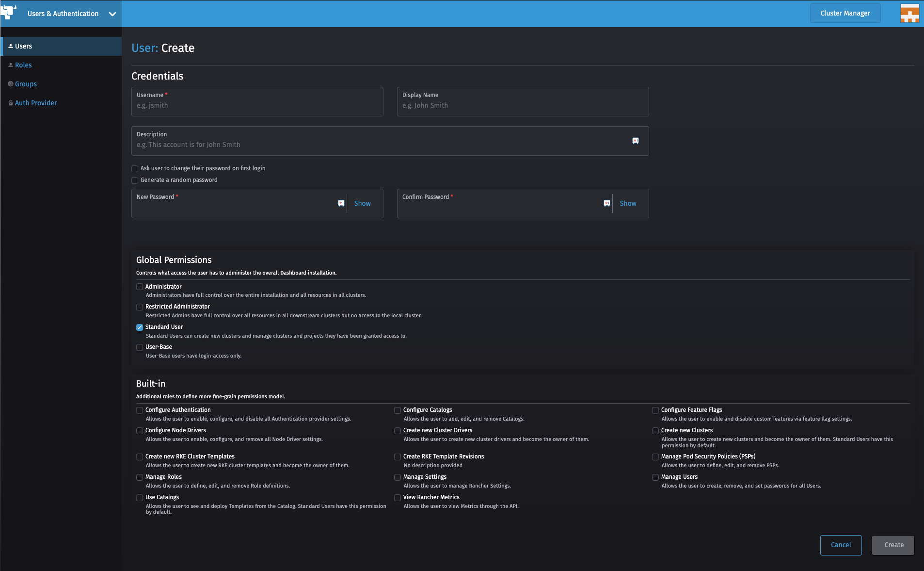
Task: Uncheck the Standard User checkbox
Action: pyautogui.click(x=140, y=327)
